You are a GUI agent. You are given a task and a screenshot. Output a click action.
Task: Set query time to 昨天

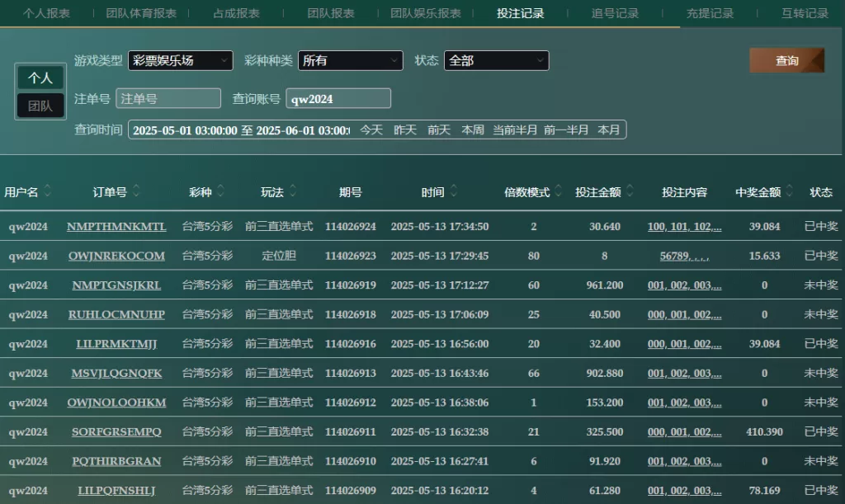click(x=405, y=130)
